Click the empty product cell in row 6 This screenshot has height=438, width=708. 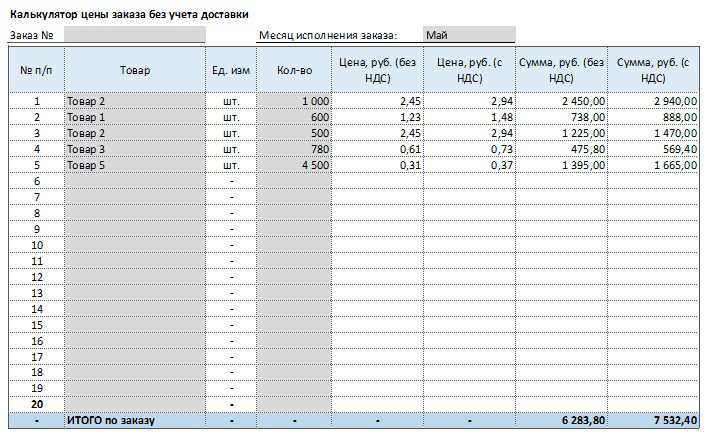pyautogui.click(x=135, y=181)
